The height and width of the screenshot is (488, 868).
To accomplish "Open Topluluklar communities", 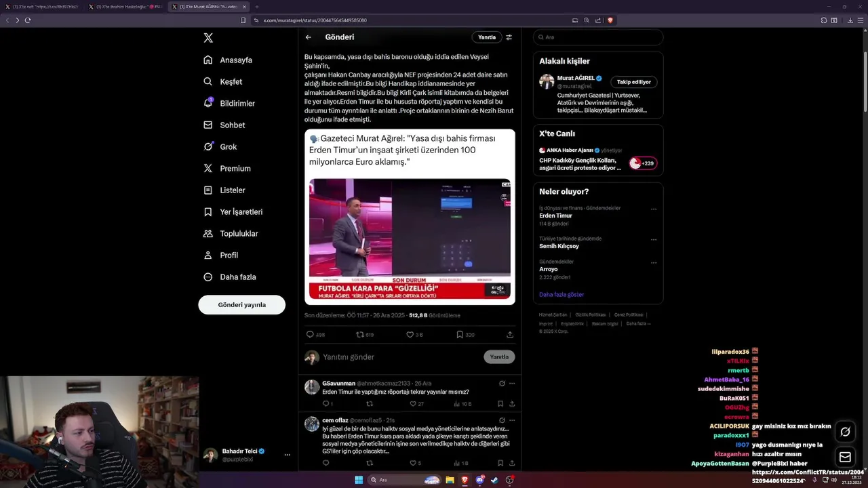I will [x=231, y=233].
